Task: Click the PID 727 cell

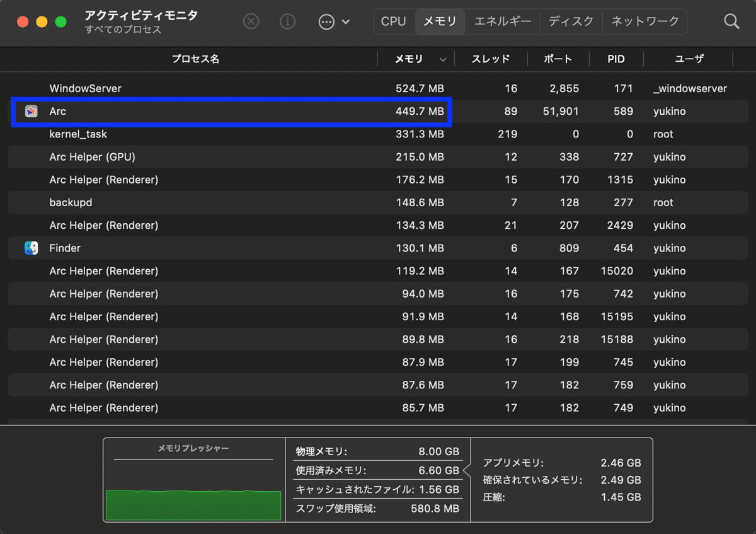Action: [x=623, y=157]
